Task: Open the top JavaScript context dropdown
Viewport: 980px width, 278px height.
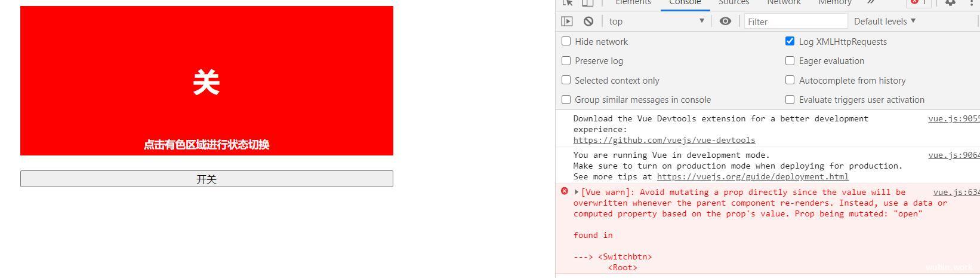Action: 657,21
